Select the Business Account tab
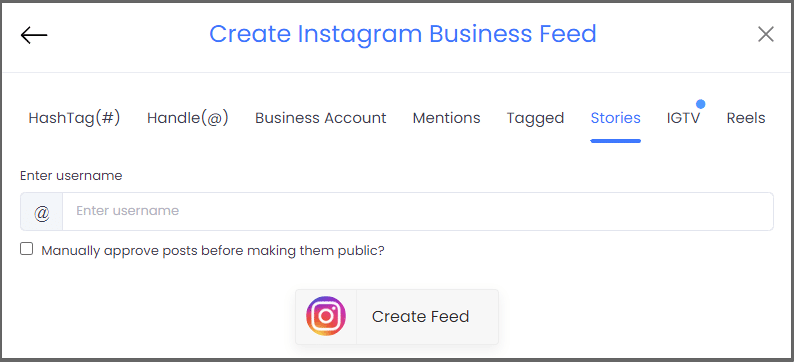 [321, 118]
